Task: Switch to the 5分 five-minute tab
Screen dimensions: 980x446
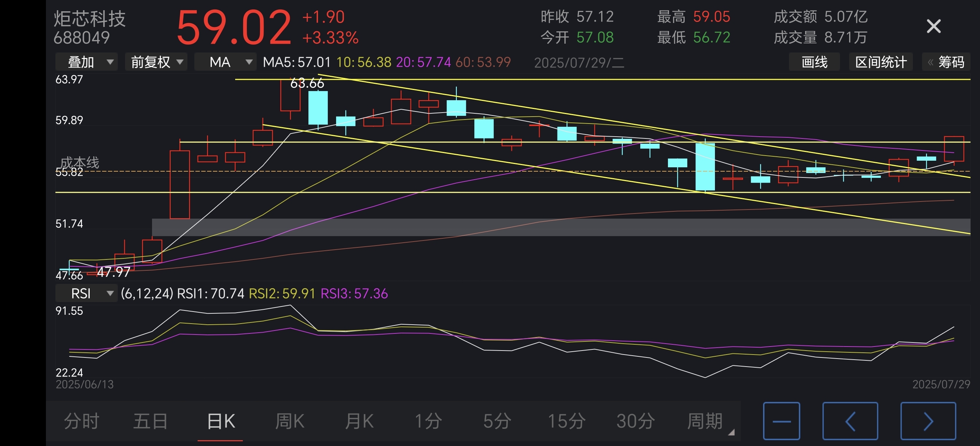Action: (x=497, y=421)
